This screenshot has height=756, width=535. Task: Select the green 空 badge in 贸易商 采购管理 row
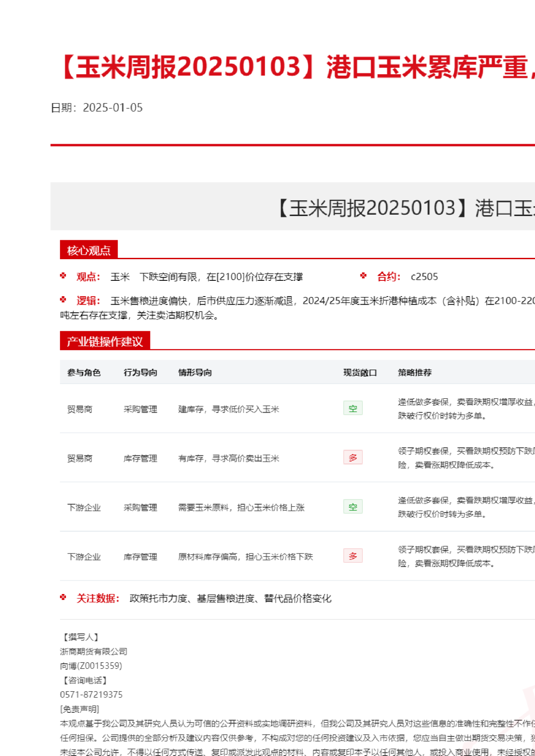(x=353, y=408)
